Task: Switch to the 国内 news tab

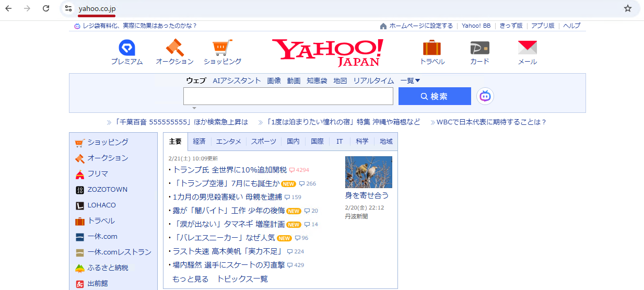Action: [293, 142]
